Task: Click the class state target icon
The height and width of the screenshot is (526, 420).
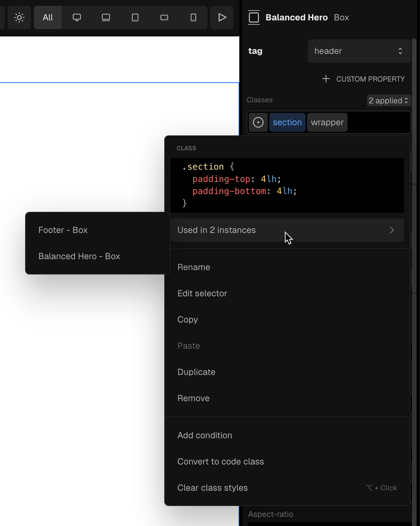Action: coord(258,122)
